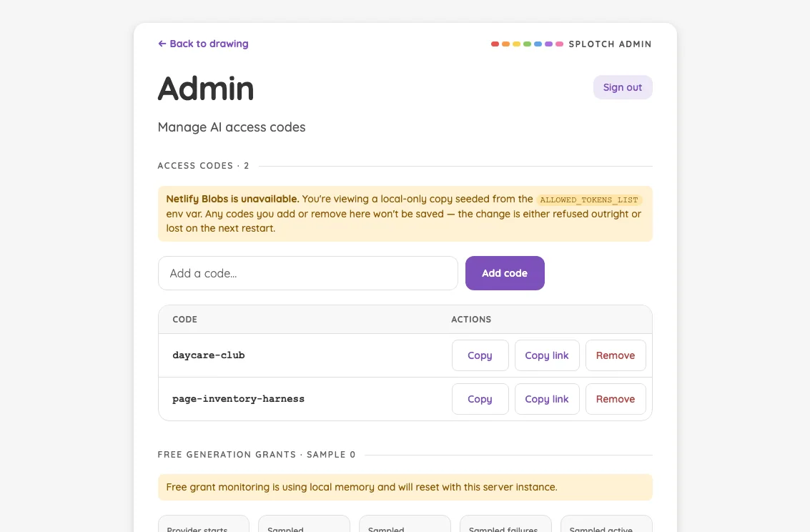
Task: Sign out of the admin panel
Action: click(x=623, y=87)
